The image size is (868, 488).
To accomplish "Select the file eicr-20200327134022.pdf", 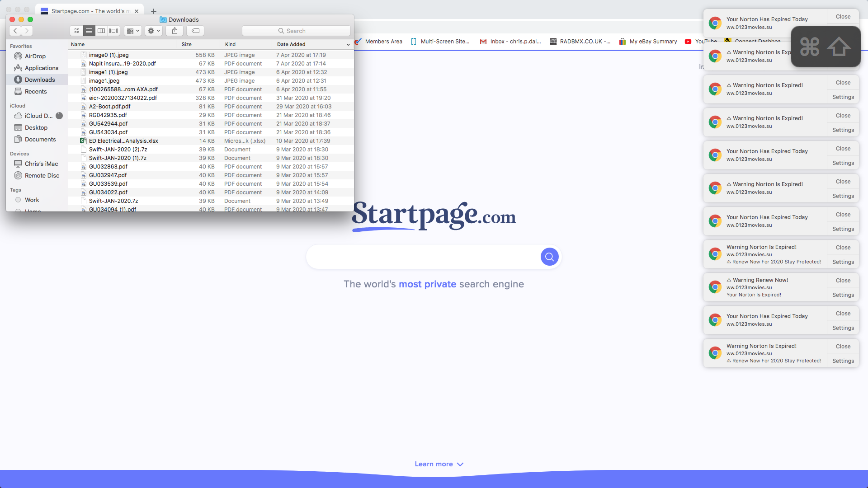I will pos(211,98).
